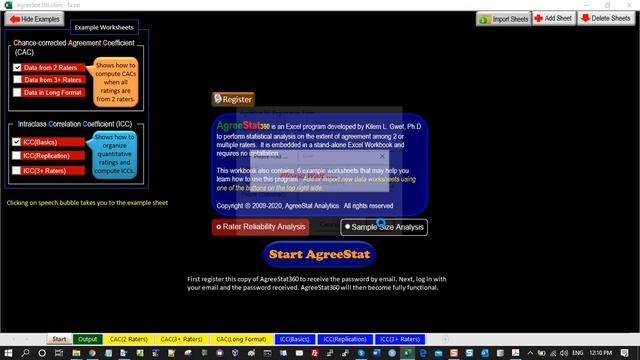640x360 pixels.
Task: Click the Hide Examples button
Action: pyautogui.click(x=34, y=19)
